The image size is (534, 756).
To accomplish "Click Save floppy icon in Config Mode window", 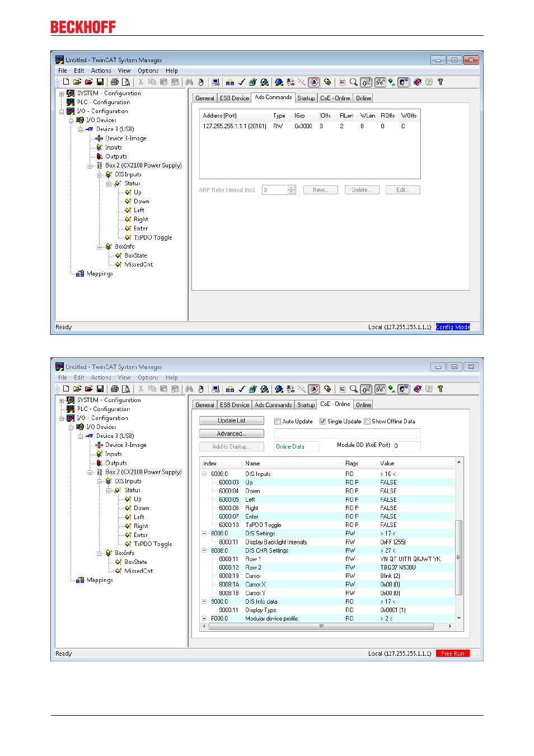I will 100,82.
